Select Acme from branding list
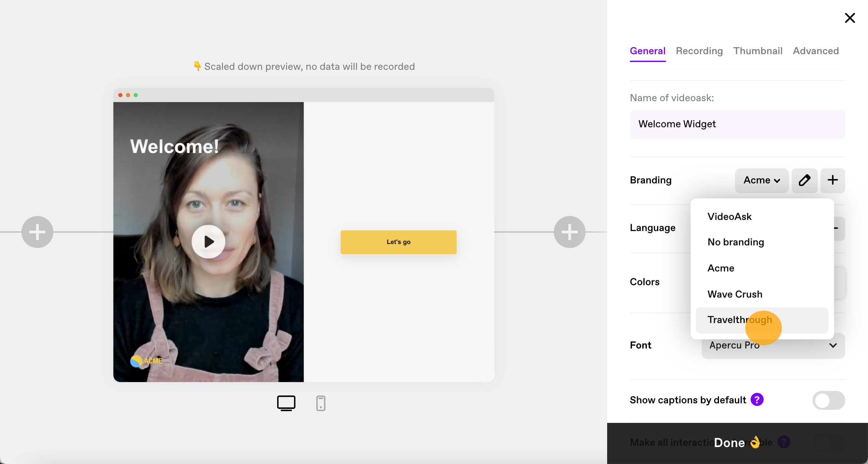This screenshot has height=464, width=868. pos(761,268)
